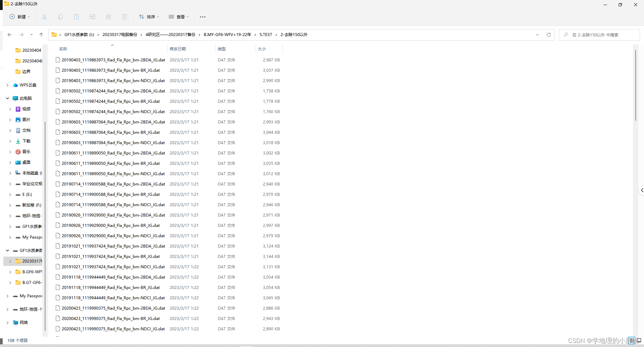Click the Rename icon in toolbar
Viewport: 644px width, 347px height.
tap(93, 17)
